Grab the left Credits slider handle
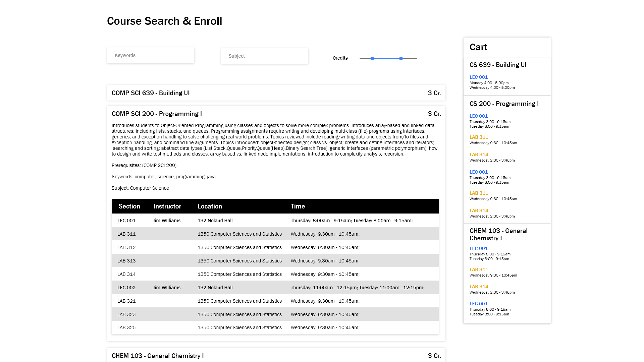Image resolution: width=644 pixels, height=362 pixels. click(x=372, y=58)
